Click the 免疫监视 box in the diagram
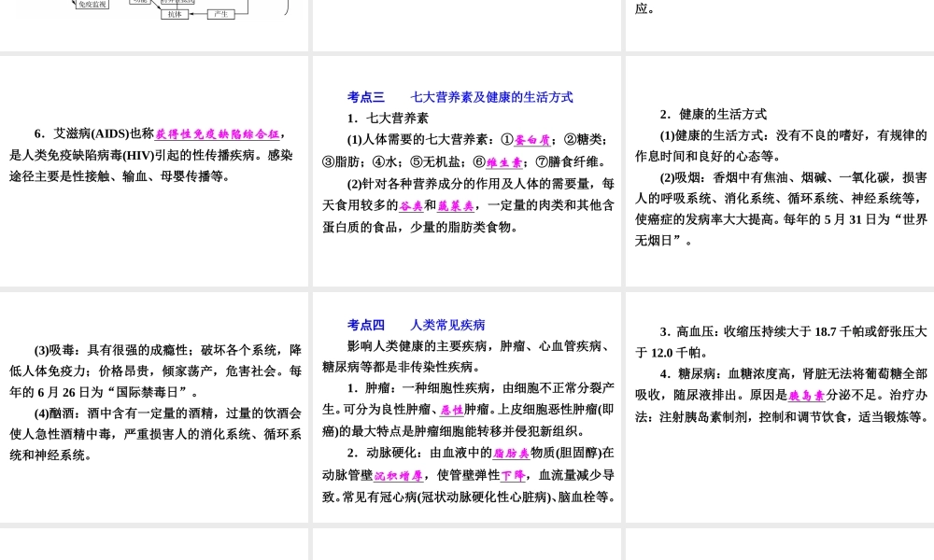The image size is (934, 560). click(92, 4)
